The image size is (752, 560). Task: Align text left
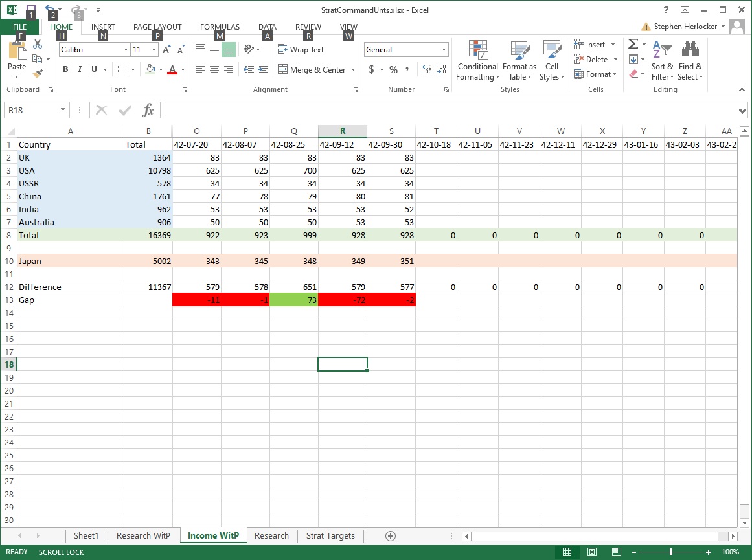(200, 69)
